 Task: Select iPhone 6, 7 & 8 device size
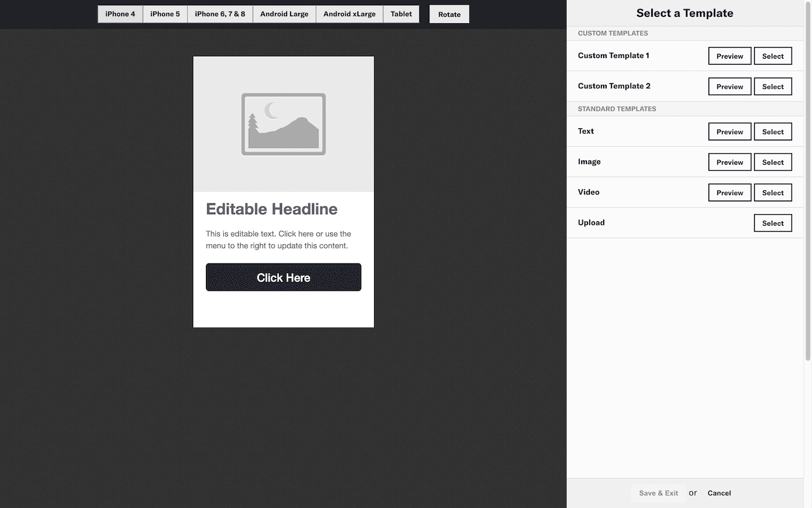coord(220,14)
